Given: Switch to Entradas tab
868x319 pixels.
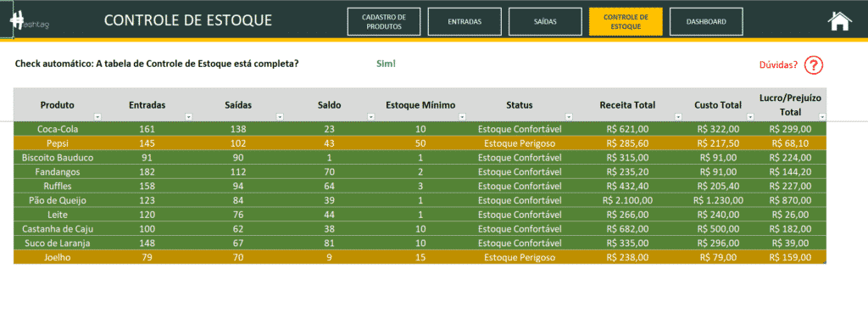Looking at the screenshot, I should pos(465,22).
